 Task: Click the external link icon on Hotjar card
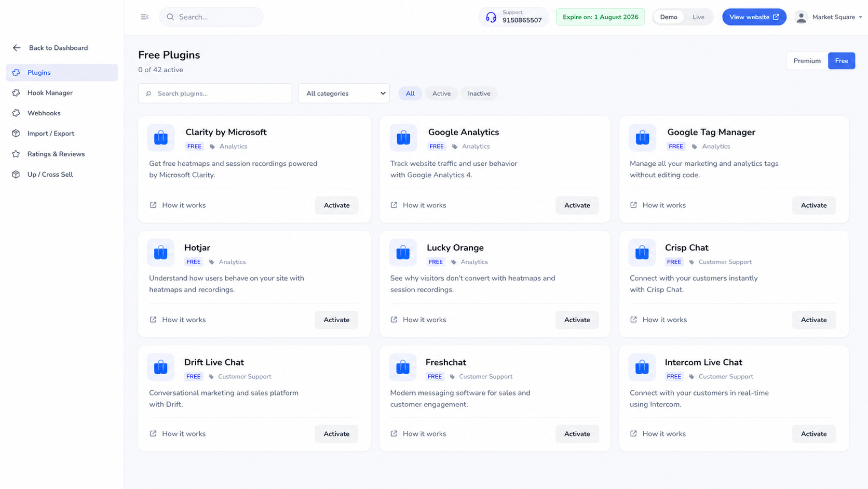153,320
